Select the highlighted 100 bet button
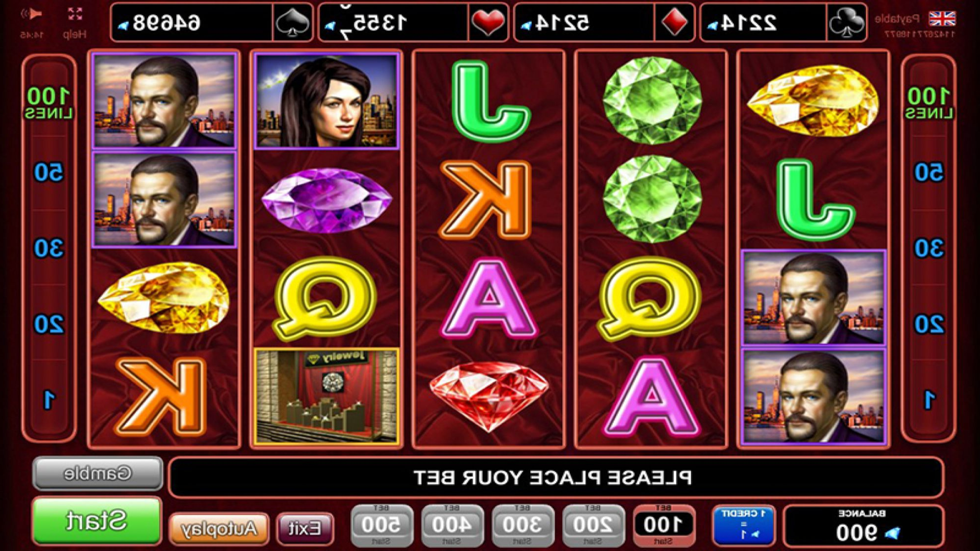Viewport: 980px width, 551px height. coord(664,525)
